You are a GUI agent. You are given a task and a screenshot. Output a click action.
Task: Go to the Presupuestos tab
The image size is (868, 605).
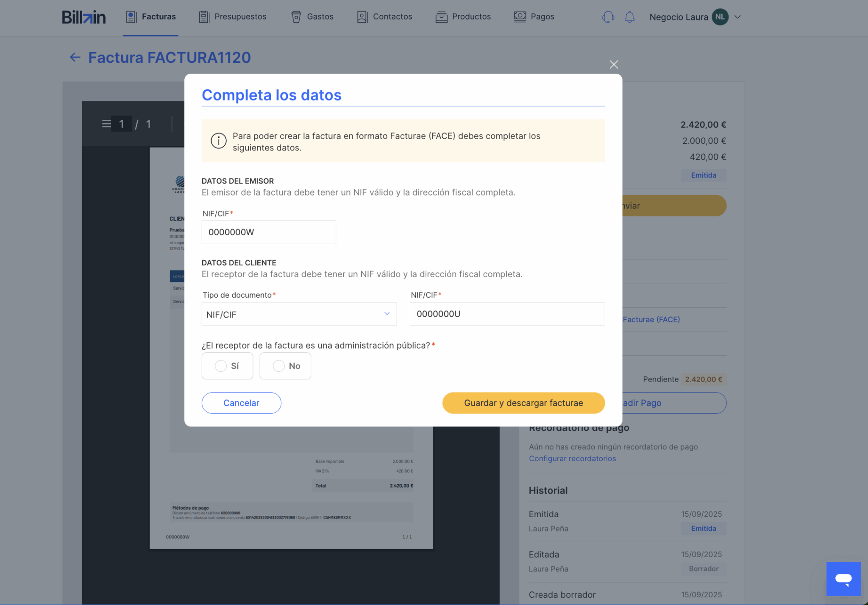pos(233,17)
